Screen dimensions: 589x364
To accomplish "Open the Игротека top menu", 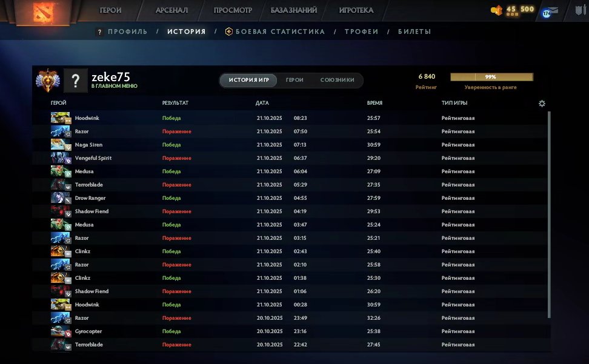I will 356,10.
